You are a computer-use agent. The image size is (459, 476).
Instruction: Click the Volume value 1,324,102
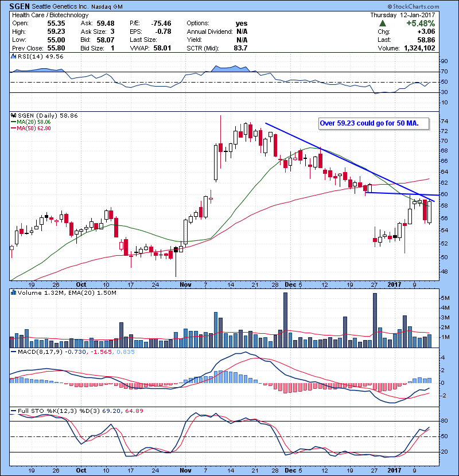(x=419, y=48)
